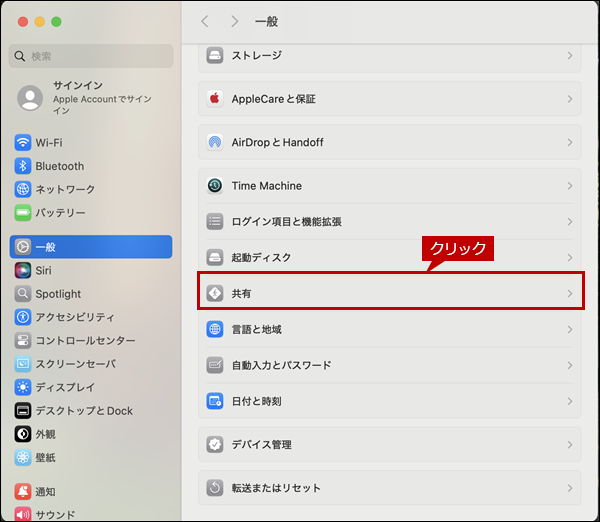Expand ストレージ row chevron

(570, 55)
